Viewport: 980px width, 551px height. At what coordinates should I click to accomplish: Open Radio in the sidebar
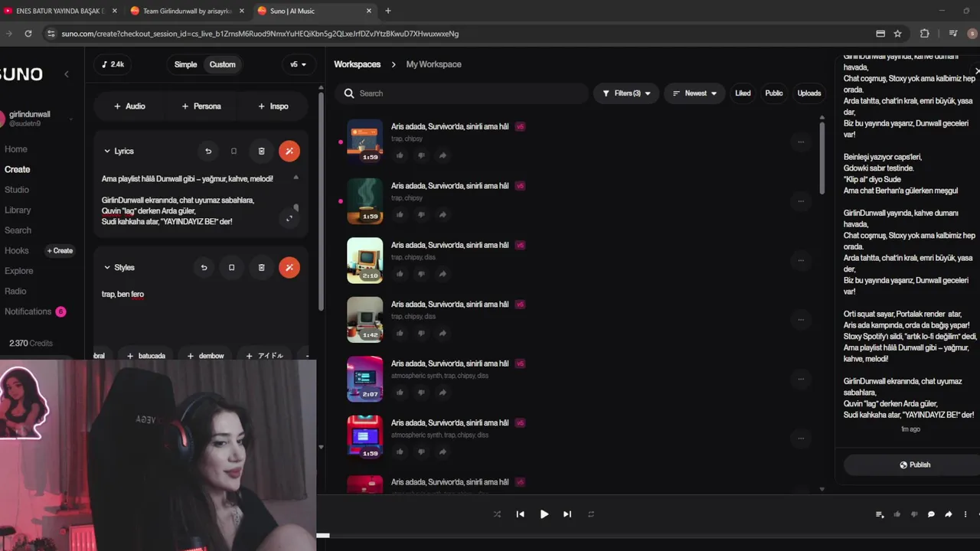(15, 291)
